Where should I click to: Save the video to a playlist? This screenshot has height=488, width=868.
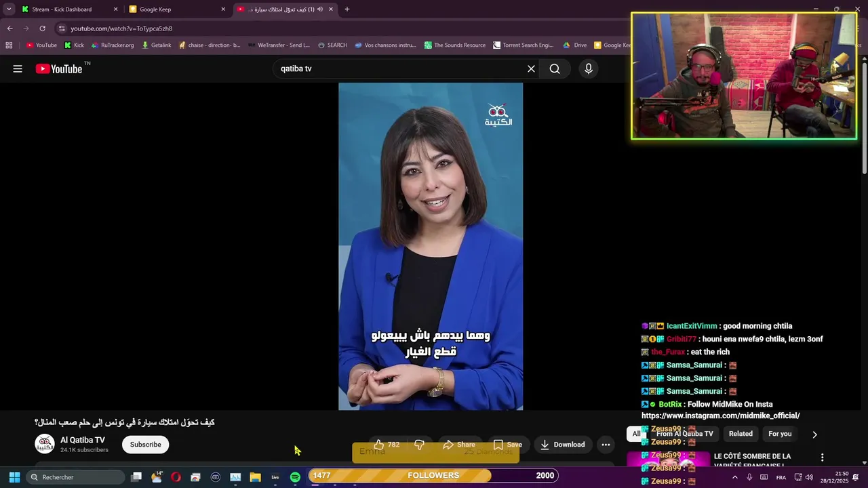[x=507, y=445]
